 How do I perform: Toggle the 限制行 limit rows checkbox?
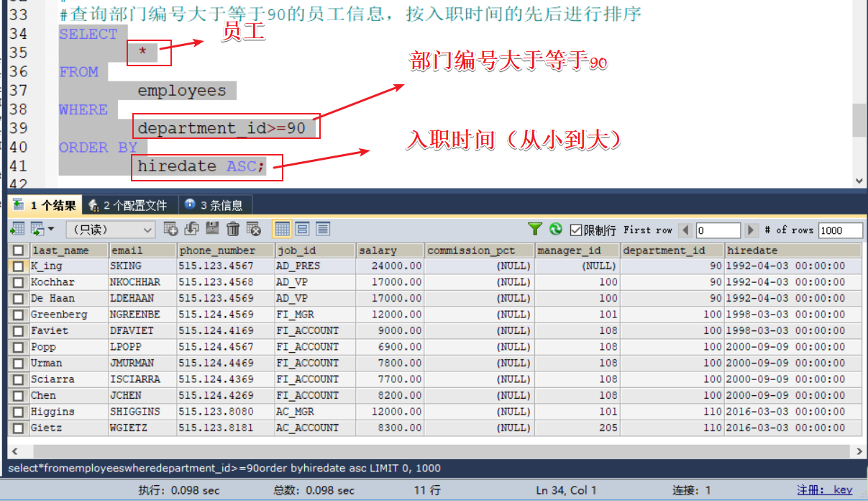[x=575, y=230]
